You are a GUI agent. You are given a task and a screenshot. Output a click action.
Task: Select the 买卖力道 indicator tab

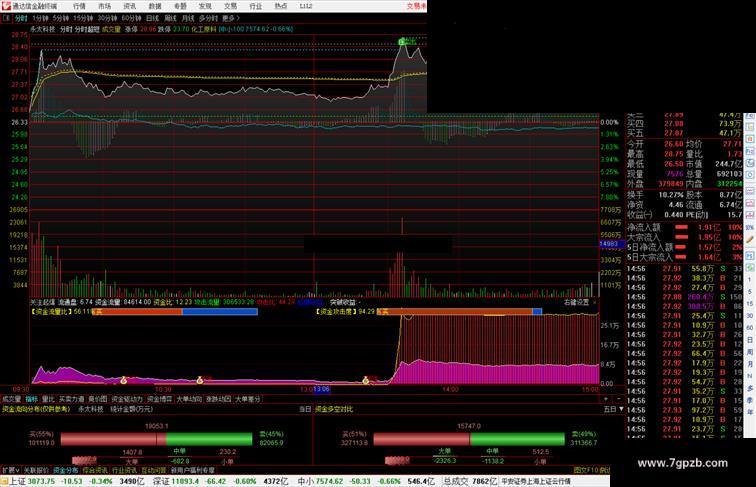(x=71, y=399)
